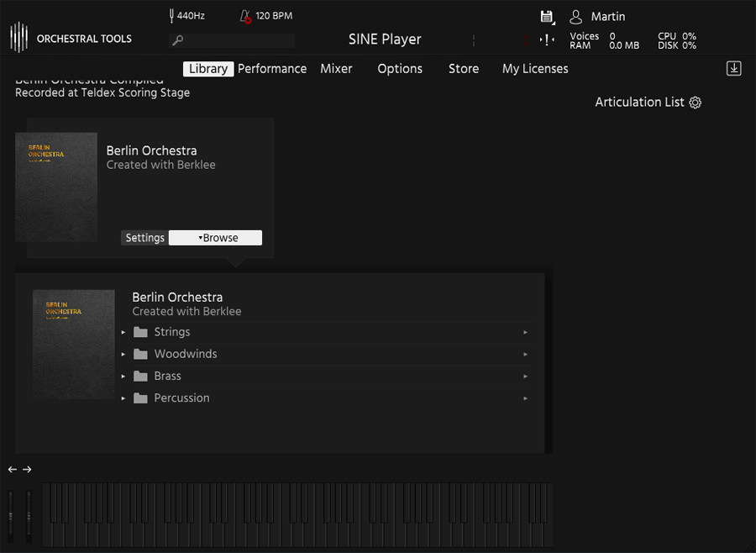Click the Strings folder icon
The width and height of the screenshot is (756, 553).
(x=140, y=332)
